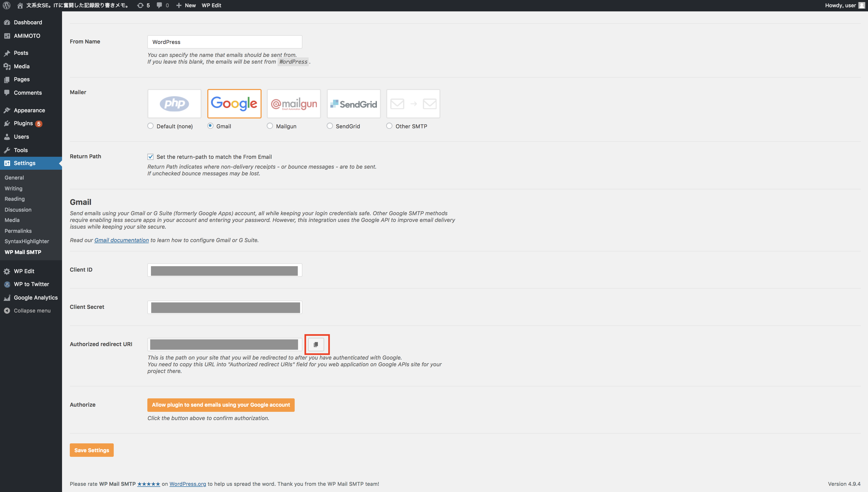The height and width of the screenshot is (492, 868).
Task: Click the Media sidebar icon
Action: point(7,66)
